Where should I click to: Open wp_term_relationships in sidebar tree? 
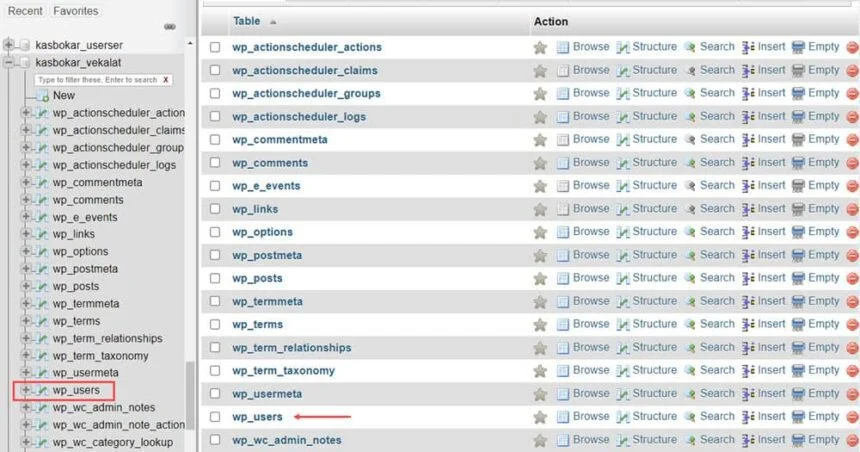(108, 338)
